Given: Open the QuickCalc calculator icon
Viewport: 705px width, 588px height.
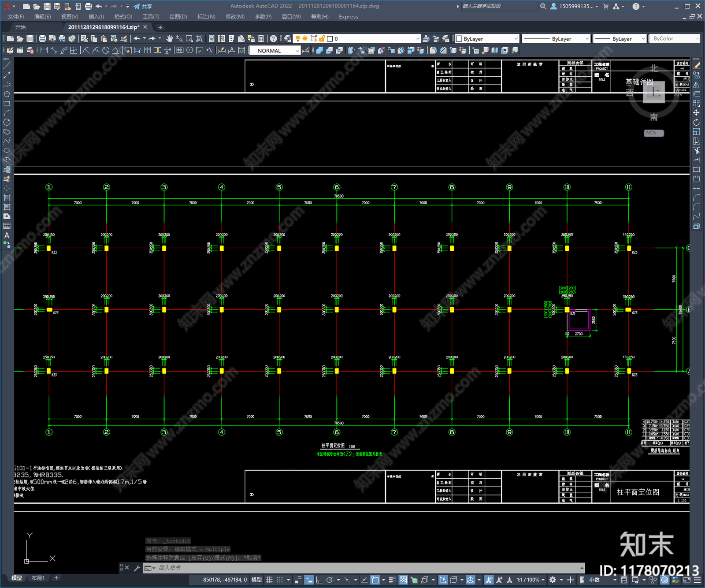Looking at the screenshot, I should (261, 39).
